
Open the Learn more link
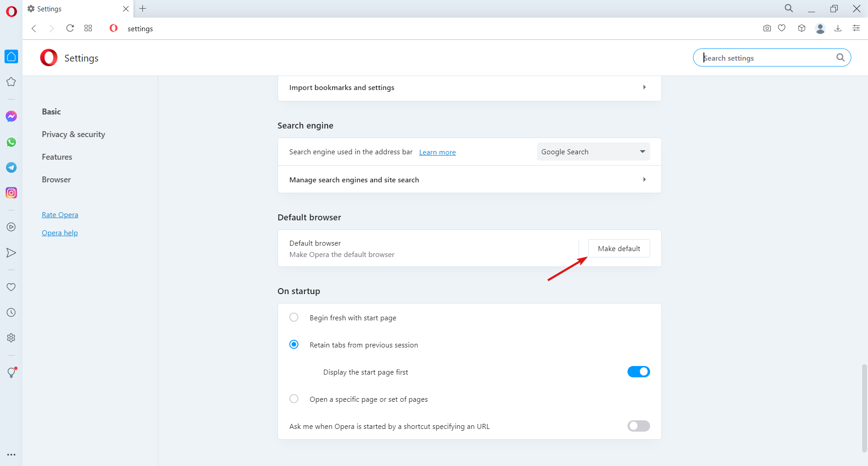pos(437,152)
